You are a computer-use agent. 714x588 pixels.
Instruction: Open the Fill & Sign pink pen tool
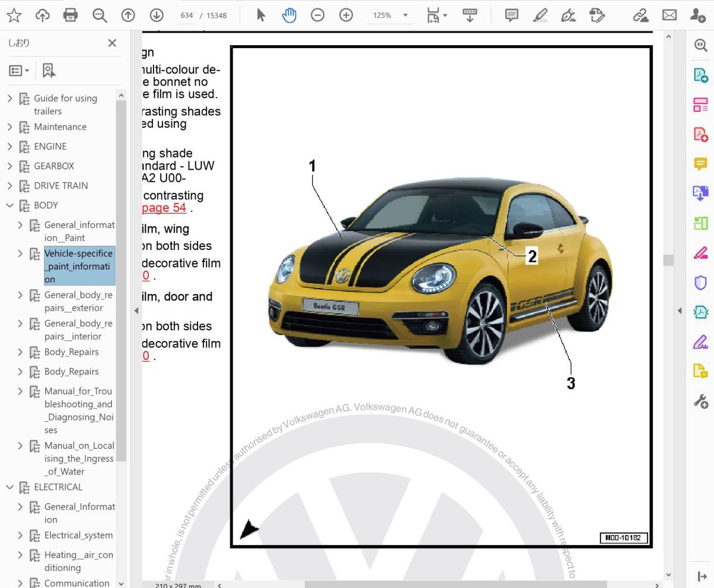(x=700, y=253)
